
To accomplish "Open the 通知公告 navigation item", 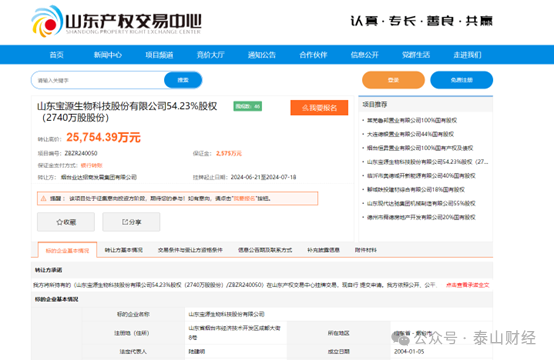I will [262, 55].
